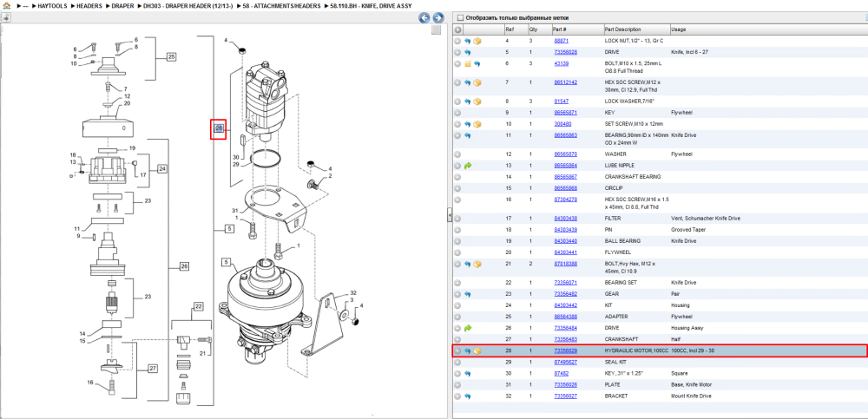Open the HAYTOOLS breadcrumb level
868x419 pixels.
pyautogui.click(x=52, y=5)
